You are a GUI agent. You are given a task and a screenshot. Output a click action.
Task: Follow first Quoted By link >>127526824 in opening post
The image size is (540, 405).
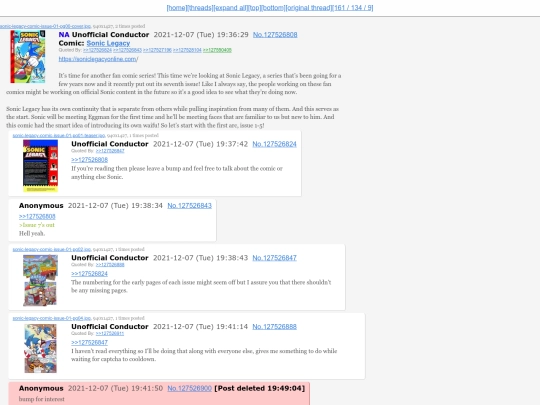[97, 50]
